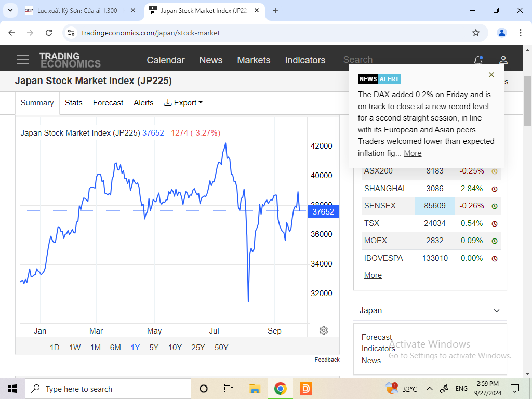Screen dimensions: 532x399
Task: Open the user account icon
Action: 503,60
